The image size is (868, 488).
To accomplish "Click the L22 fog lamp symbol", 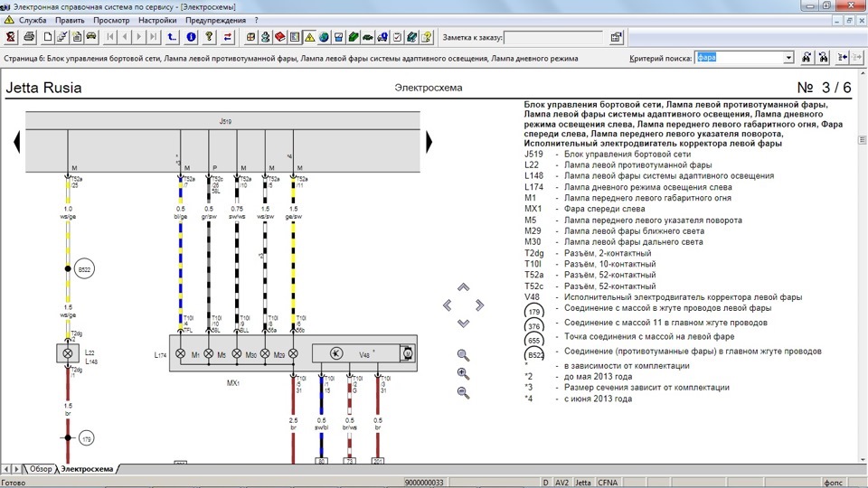I will (68, 353).
